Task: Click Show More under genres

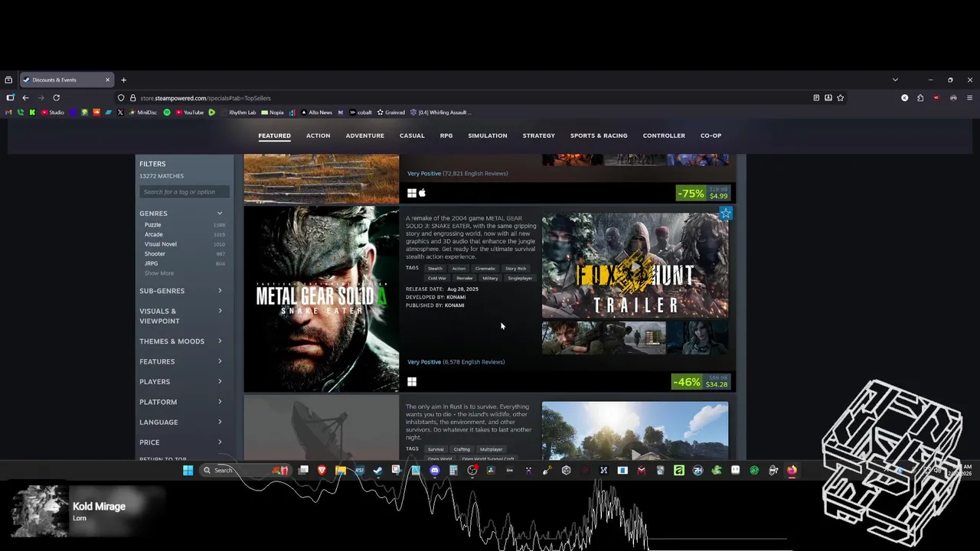Action: [158, 273]
